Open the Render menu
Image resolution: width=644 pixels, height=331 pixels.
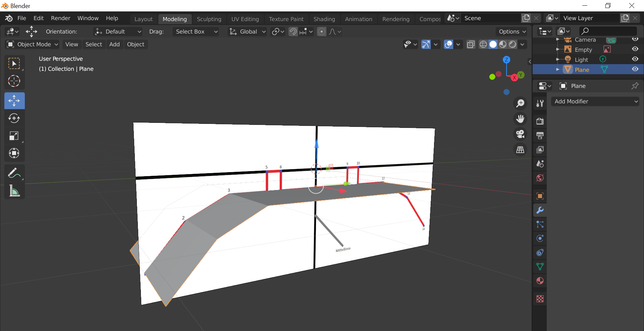[x=60, y=18]
